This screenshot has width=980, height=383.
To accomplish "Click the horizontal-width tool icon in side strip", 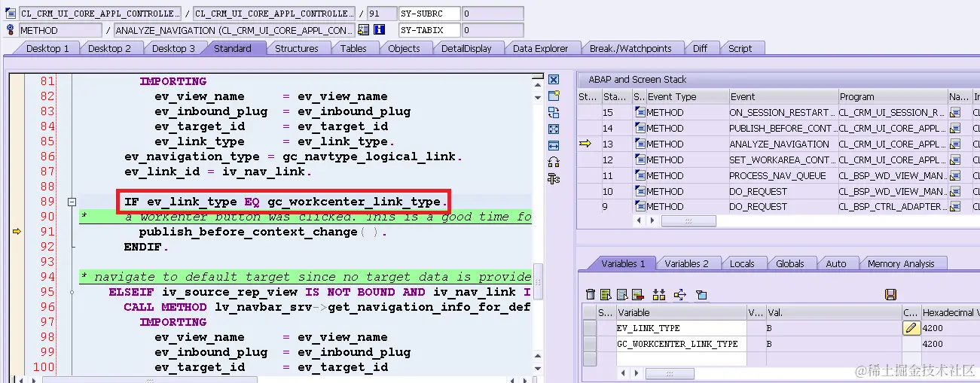I will click(x=554, y=145).
